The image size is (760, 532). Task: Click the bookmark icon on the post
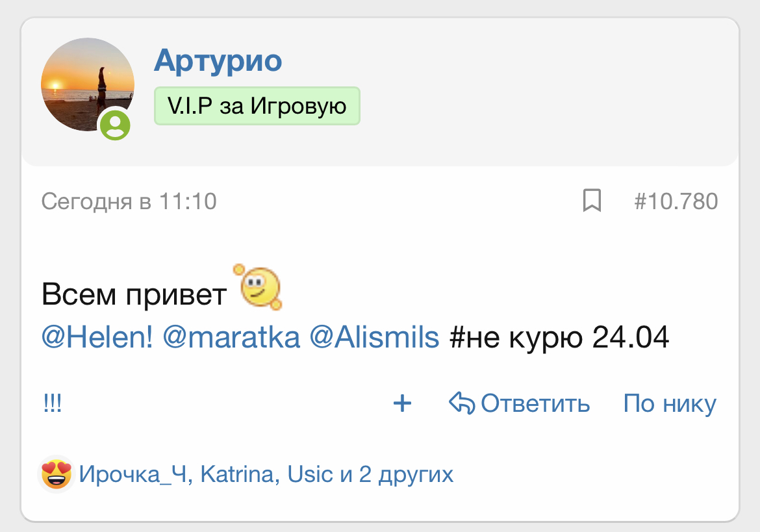(591, 201)
